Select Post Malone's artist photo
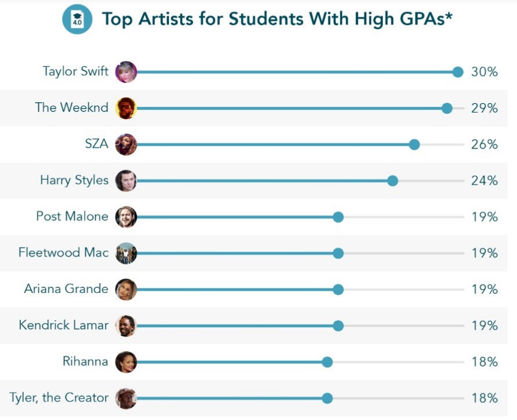This screenshot has width=517, height=420. pos(126,217)
